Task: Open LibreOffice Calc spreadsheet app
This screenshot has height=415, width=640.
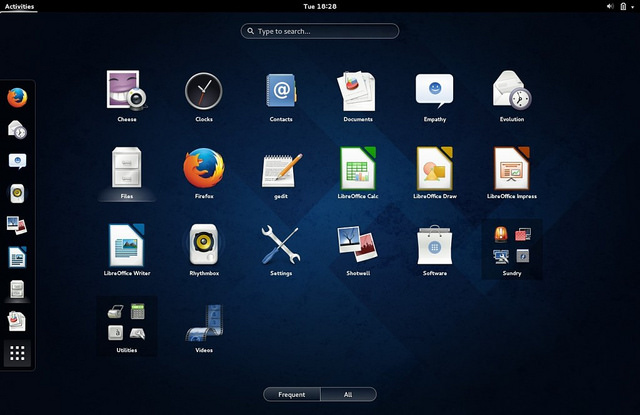Action: click(x=357, y=168)
